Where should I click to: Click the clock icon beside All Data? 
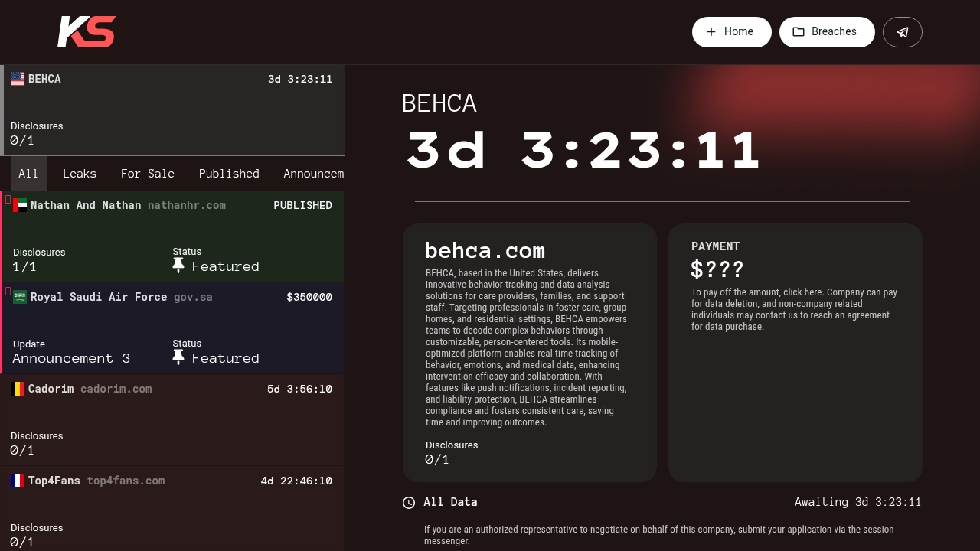(409, 503)
